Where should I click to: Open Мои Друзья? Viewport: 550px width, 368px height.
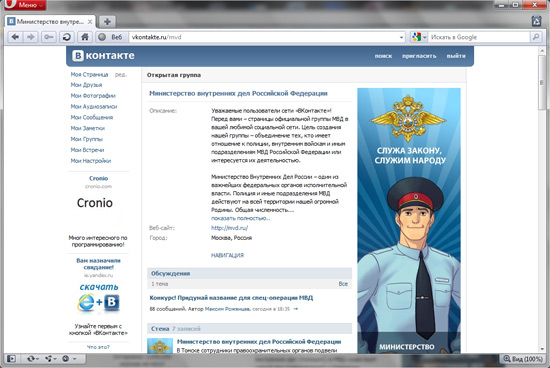click(86, 85)
